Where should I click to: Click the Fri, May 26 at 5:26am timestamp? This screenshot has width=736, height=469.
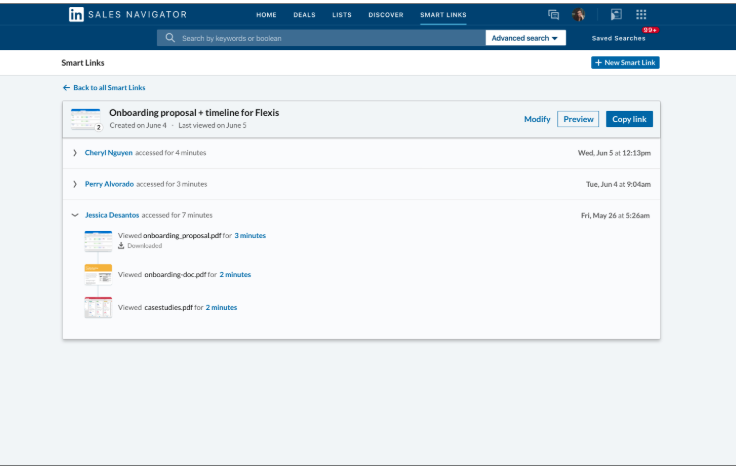pyautogui.click(x=615, y=215)
